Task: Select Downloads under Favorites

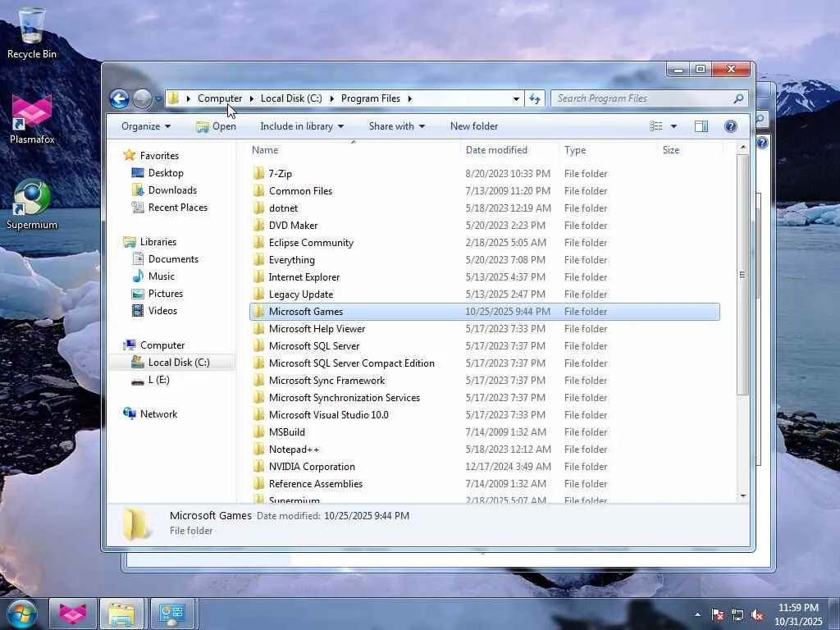Action: [172, 190]
